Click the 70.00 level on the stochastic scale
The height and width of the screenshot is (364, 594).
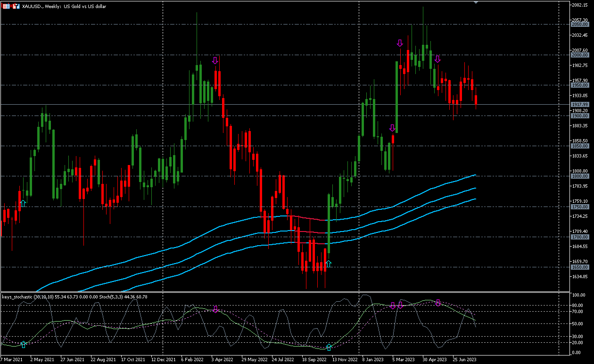click(x=577, y=312)
